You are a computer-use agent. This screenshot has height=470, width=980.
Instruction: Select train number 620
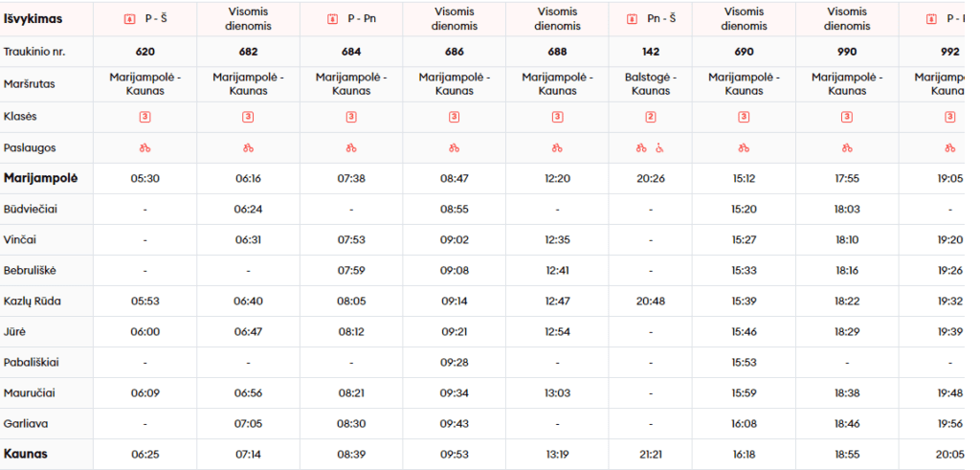pyautogui.click(x=145, y=52)
